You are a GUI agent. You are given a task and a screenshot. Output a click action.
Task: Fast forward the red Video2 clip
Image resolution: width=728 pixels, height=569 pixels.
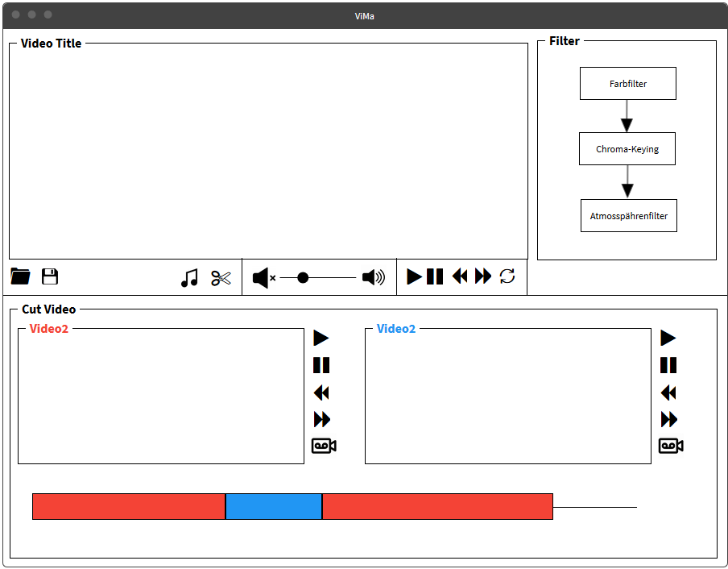pos(322,419)
